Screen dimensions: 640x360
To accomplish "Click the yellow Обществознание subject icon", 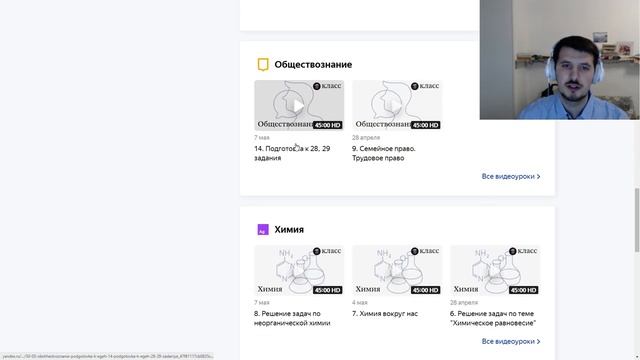I will tap(263, 64).
